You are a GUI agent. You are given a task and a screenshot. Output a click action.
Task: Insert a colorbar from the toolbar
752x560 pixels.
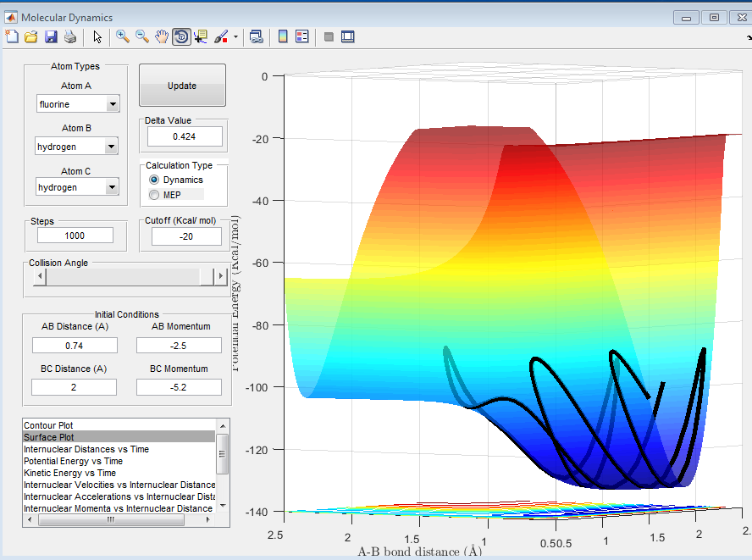click(283, 36)
